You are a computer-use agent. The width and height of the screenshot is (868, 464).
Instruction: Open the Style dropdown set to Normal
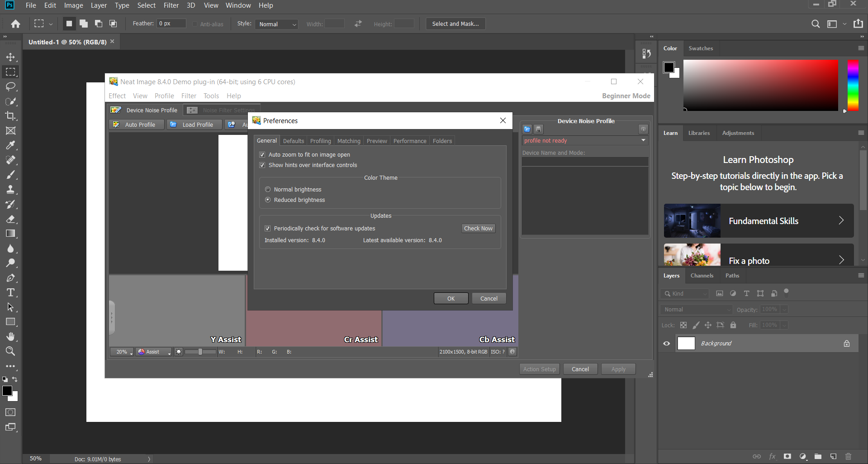coord(276,24)
